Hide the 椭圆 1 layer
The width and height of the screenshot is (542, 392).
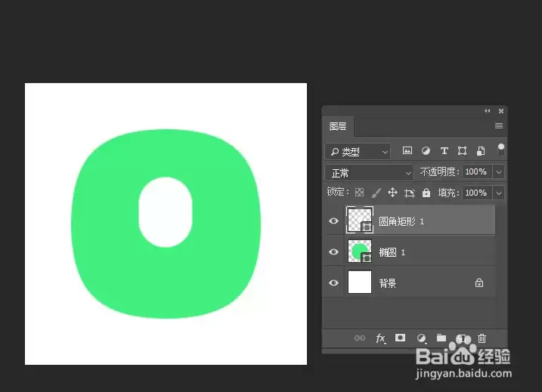[x=333, y=252]
